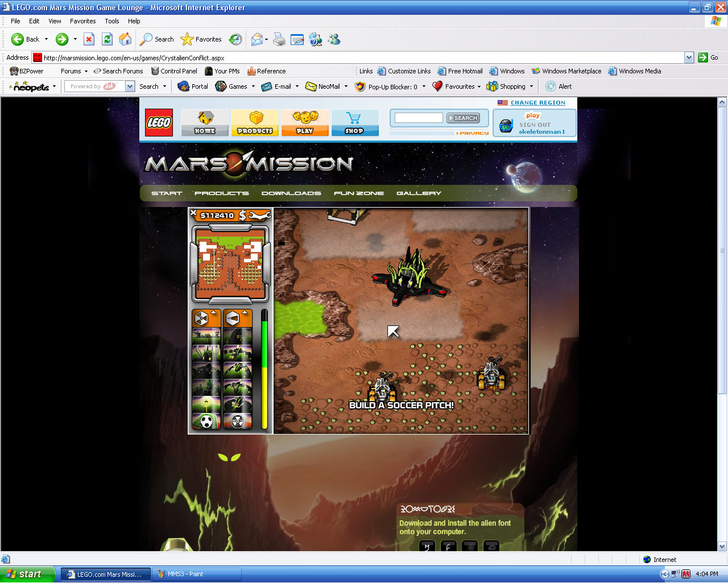Select the soccer ball build icon

206,421
